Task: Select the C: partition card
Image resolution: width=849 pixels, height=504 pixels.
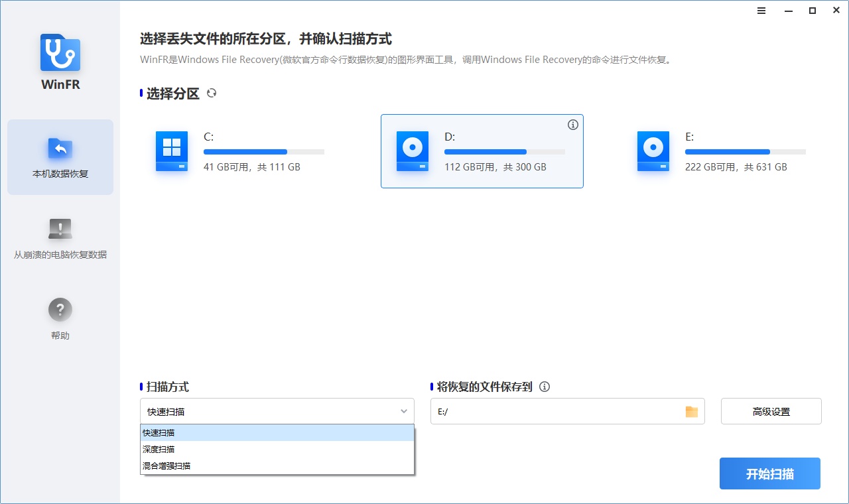Action: click(240, 151)
